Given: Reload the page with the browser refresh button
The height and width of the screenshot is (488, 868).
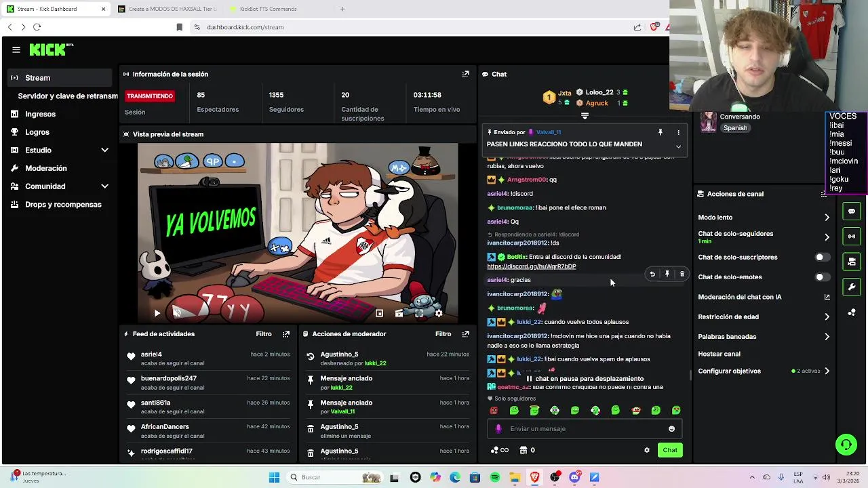Looking at the screenshot, I should tap(37, 27).
